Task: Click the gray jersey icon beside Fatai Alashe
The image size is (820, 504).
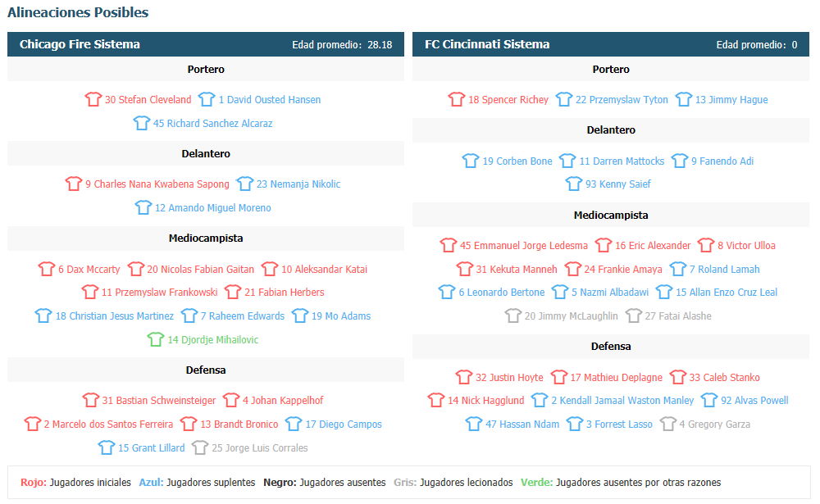Action: tap(633, 316)
